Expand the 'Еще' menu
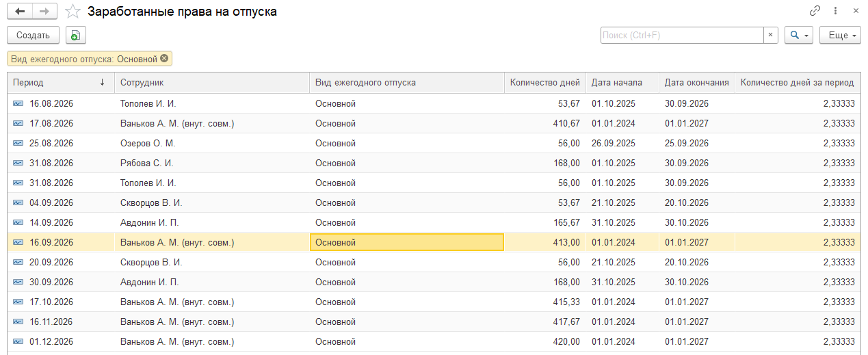 (x=840, y=36)
